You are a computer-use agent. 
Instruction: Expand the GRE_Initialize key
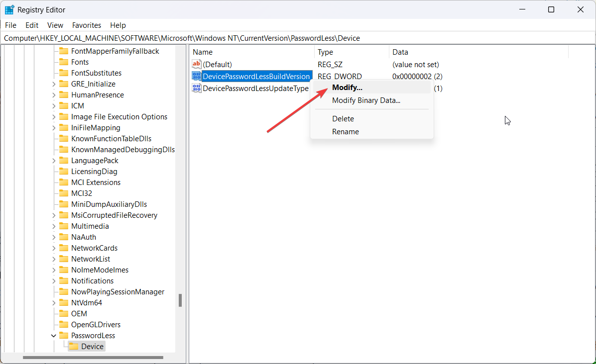(x=54, y=84)
